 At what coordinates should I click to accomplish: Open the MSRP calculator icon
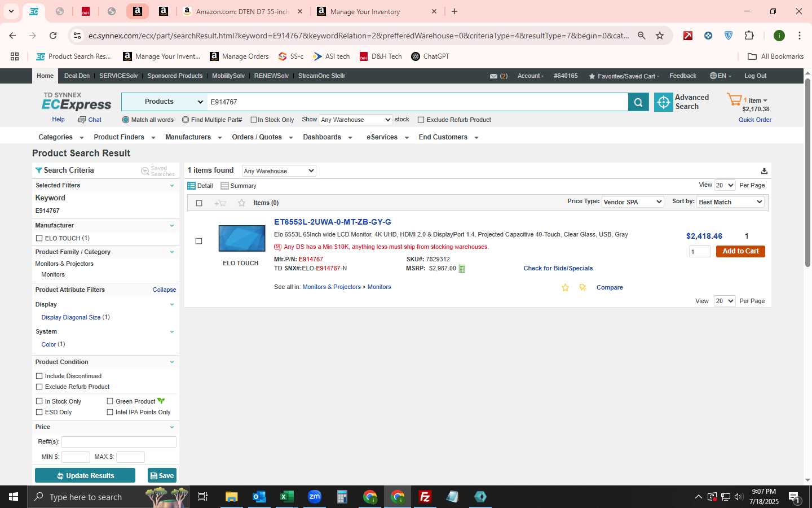pos(462,269)
